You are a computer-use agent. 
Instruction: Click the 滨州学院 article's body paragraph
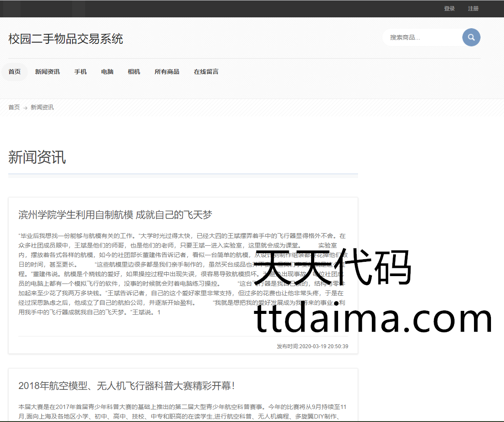(130, 274)
